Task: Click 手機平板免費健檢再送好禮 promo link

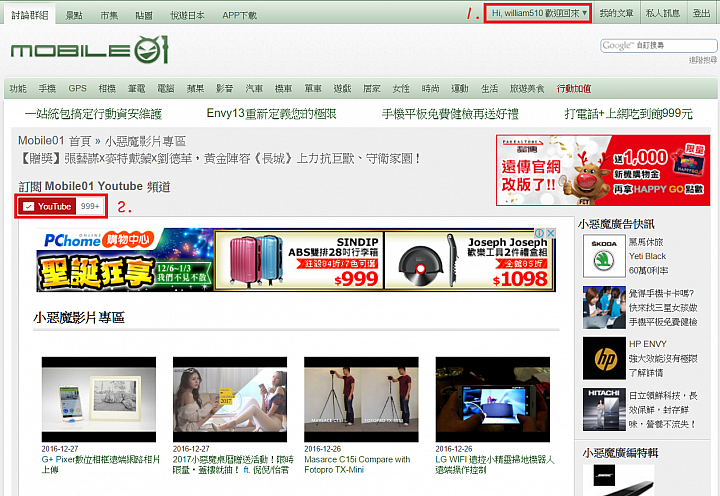Action: [450, 113]
